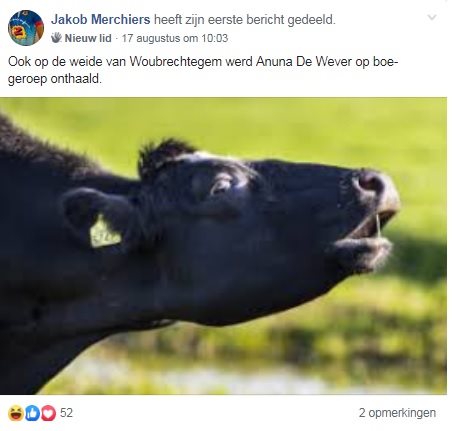Open Jakob Merchiers' profile avatar
Image resolution: width=452 pixels, height=431 pixels.
pos(26,28)
